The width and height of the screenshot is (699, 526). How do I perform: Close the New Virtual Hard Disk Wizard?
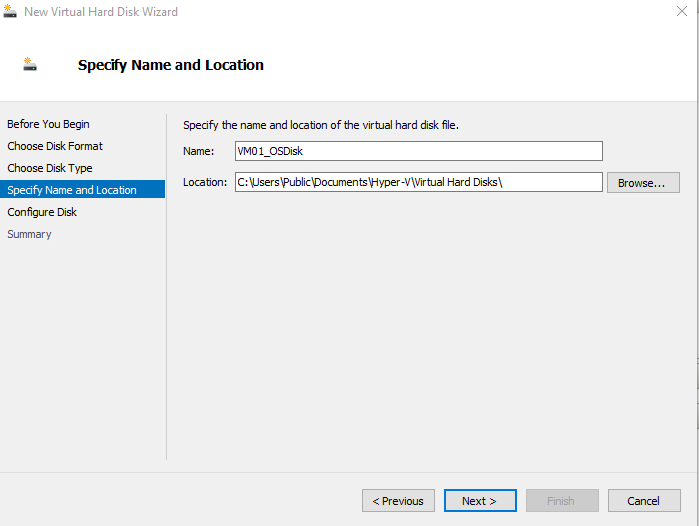click(x=682, y=11)
